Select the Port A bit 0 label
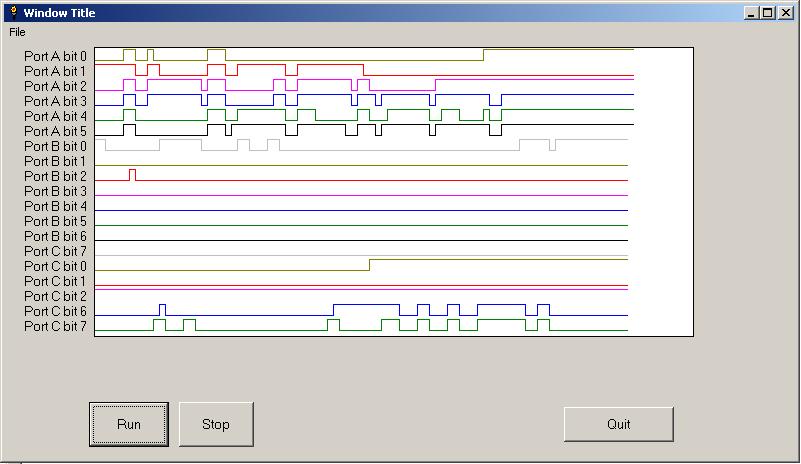The image size is (801, 464). point(55,57)
